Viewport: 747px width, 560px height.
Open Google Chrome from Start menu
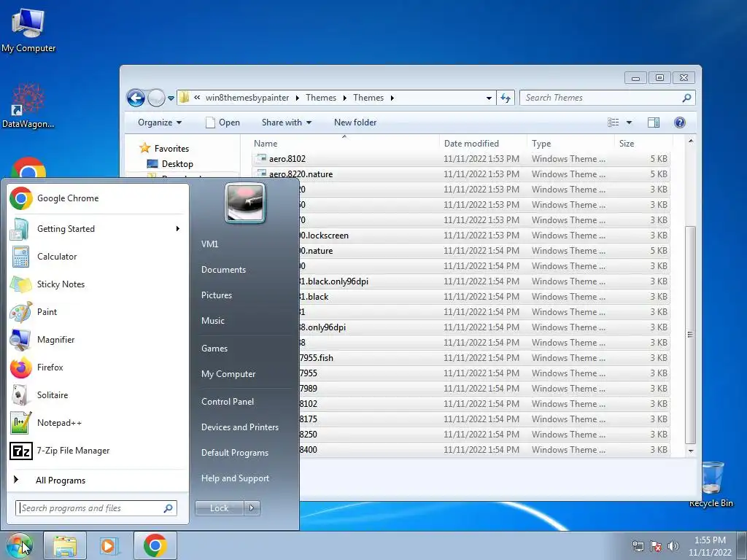[x=98, y=198]
